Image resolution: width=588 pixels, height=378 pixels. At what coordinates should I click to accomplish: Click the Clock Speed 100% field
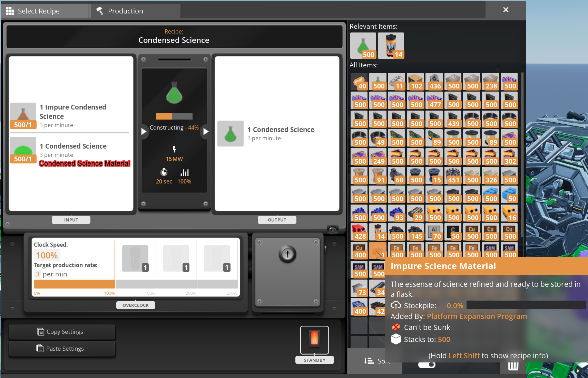pos(47,255)
